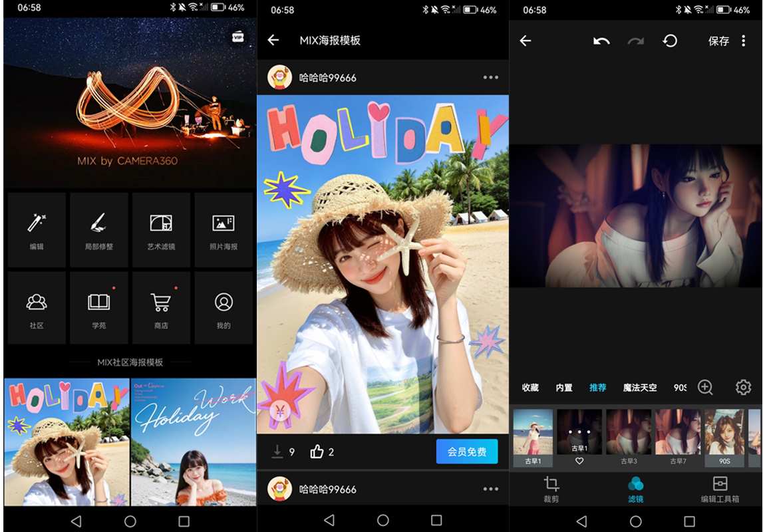Open the 编辑 magic wand editor
This screenshot has width=763, height=532.
(37, 229)
